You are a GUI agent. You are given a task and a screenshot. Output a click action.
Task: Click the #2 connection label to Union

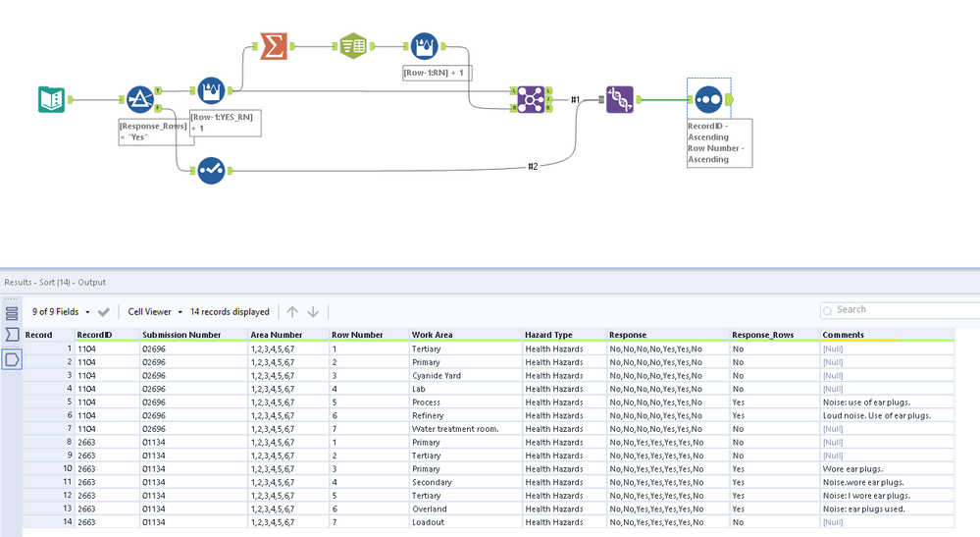point(533,166)
